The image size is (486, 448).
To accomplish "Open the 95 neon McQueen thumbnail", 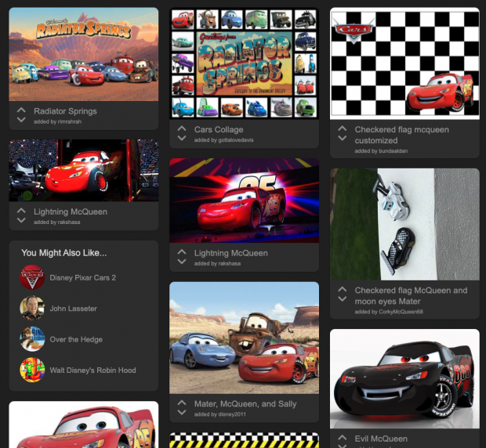I will (x=245, y=201).
